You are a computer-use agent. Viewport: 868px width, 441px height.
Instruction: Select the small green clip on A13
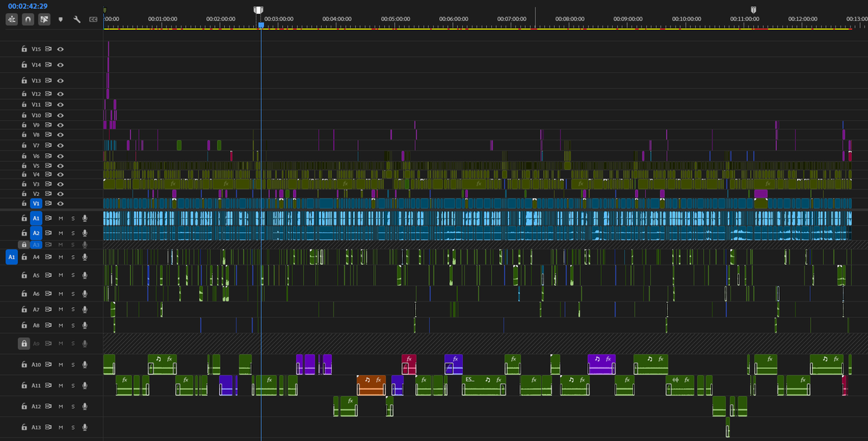click(728, 427)
